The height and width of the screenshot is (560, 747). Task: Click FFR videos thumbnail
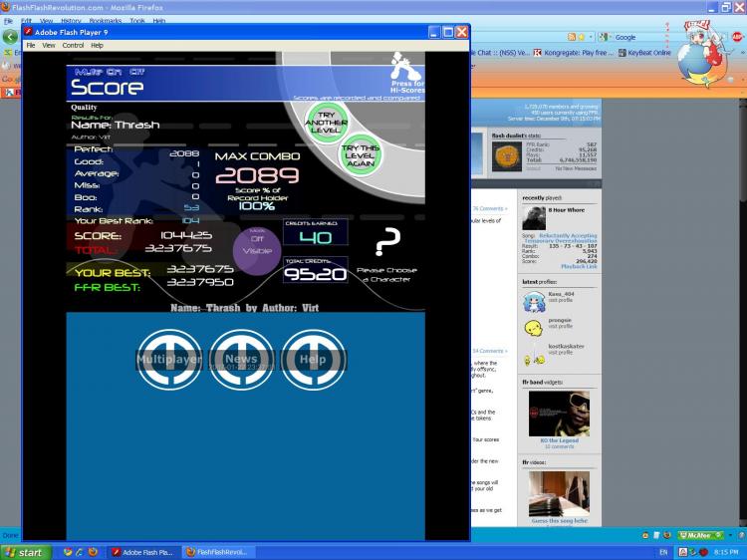click(559, 494)
